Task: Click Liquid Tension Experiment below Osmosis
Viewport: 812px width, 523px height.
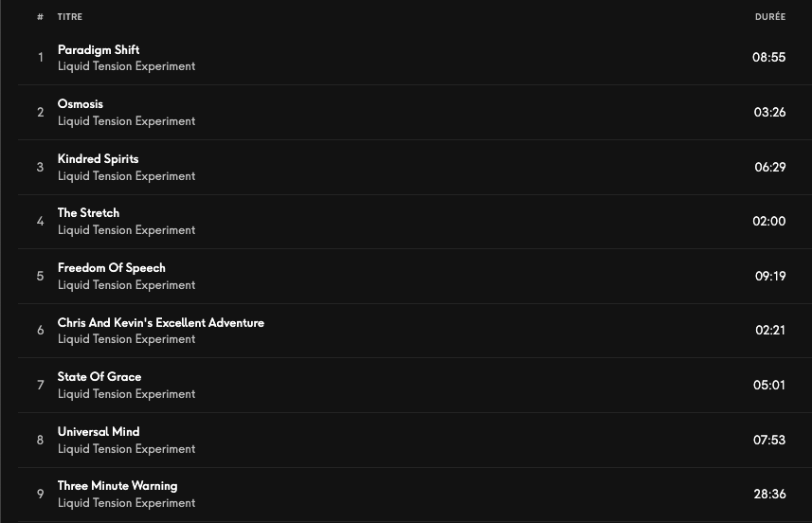Action: [x=126, y=121]
